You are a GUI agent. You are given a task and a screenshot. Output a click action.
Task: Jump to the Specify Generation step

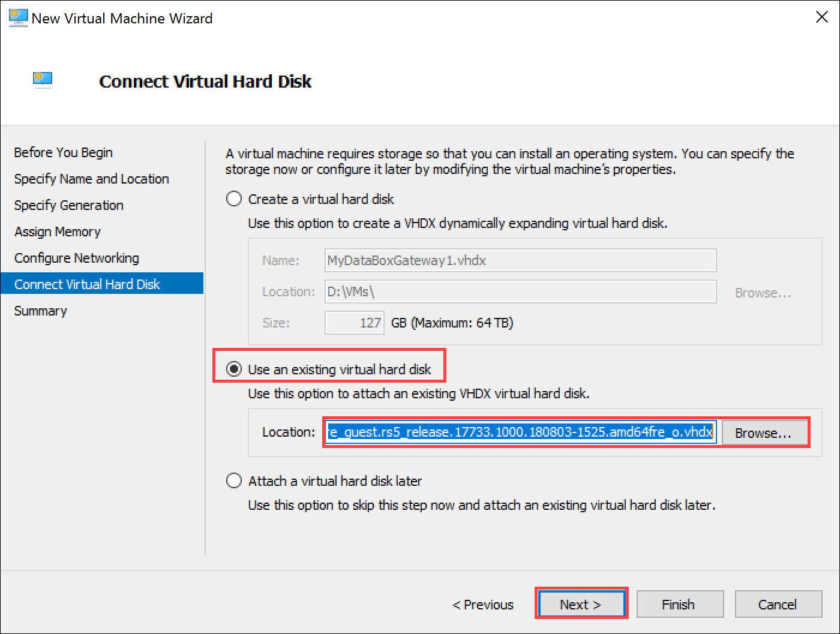click(68, 205)
